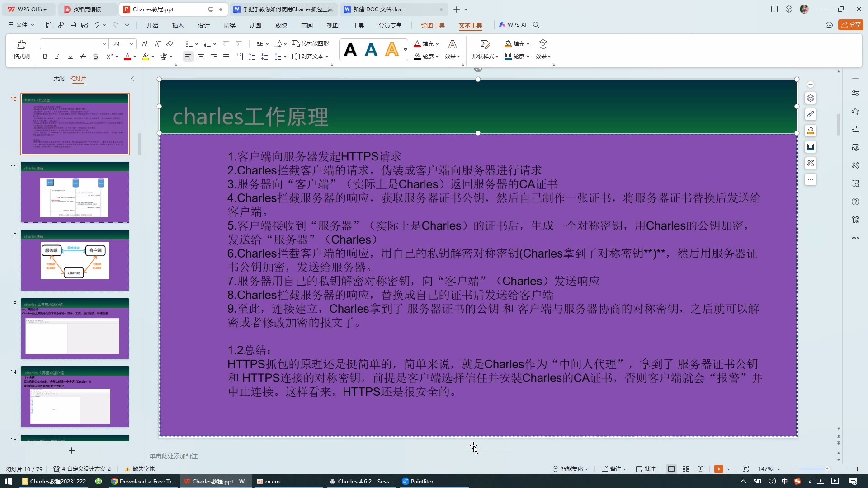Toggle center text alignment
Viewport: 868px width, 488px height.
pyautogui.click(x=201, y=56)
